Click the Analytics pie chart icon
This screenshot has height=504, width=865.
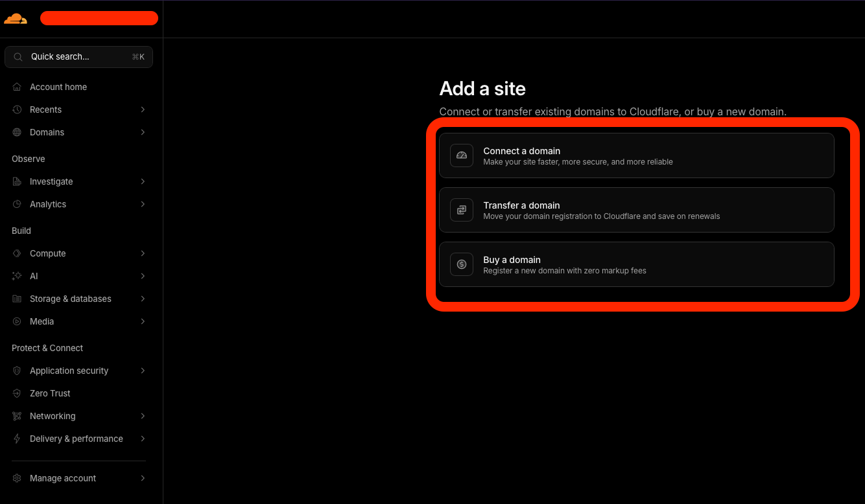pyautogui.click(x=18, y=204)
